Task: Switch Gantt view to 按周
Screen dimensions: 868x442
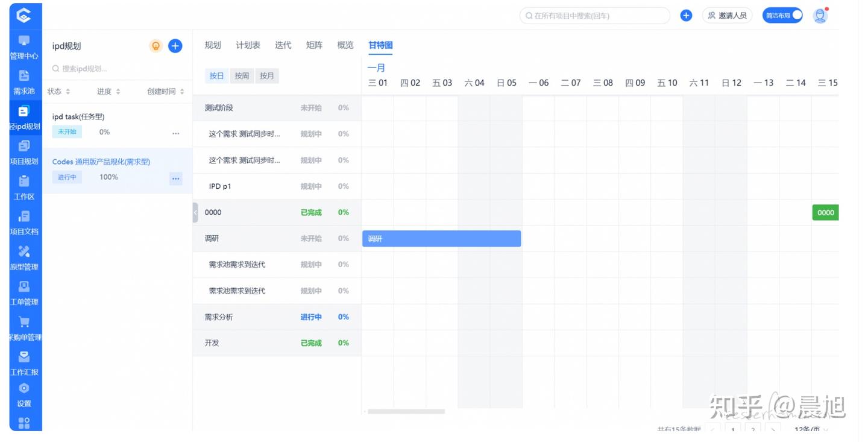Action: point(242,76)
